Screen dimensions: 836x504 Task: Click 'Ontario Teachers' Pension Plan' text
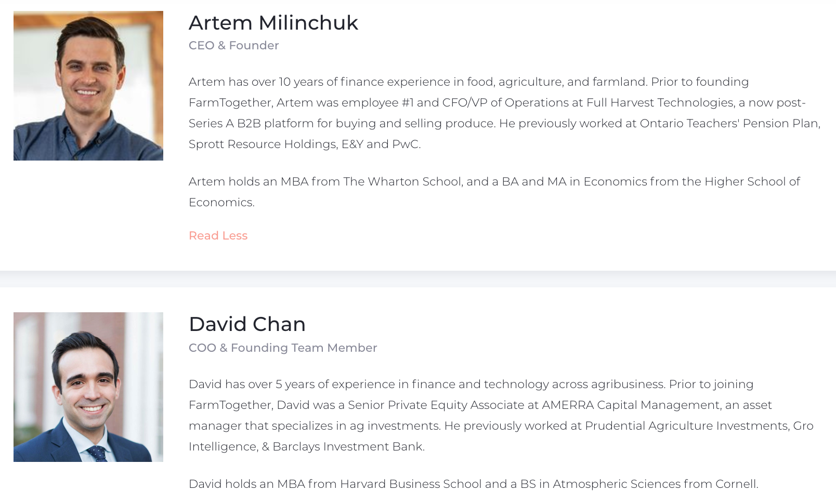[x=729, y=123]
